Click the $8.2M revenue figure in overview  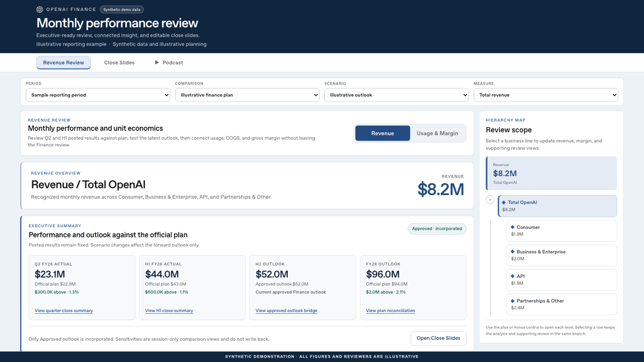click(x=441, y=189)
